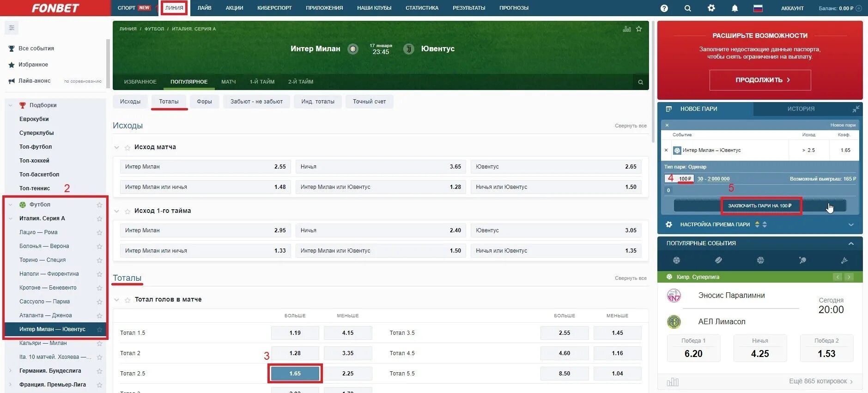Click the page vertical scrollbar
Viewport: 868px width, 393px height.
click(x=653, y=81)
